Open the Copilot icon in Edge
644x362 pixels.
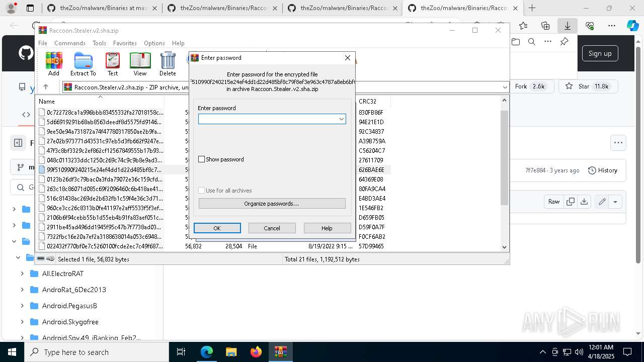click(x=632, y=26)
